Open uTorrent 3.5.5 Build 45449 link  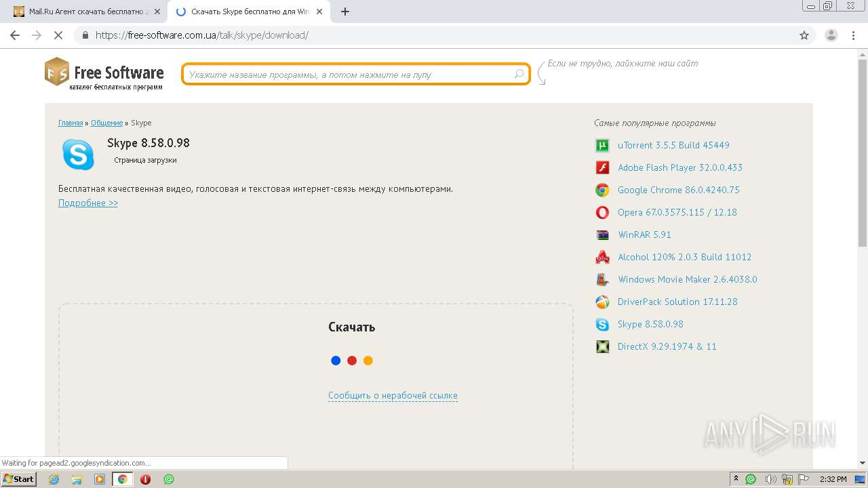coord(673,145)
